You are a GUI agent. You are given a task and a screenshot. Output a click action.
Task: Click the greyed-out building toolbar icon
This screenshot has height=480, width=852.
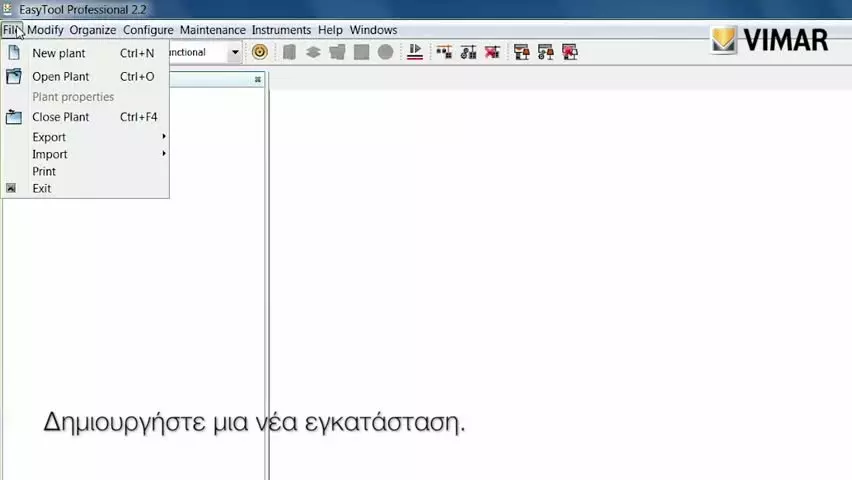[x=290, y=52]
